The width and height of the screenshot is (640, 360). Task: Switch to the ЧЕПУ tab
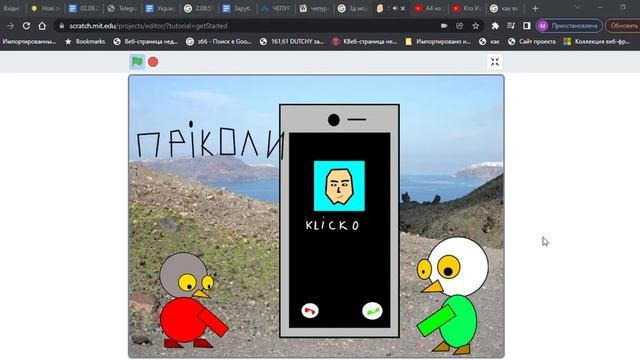click(276, 8)
